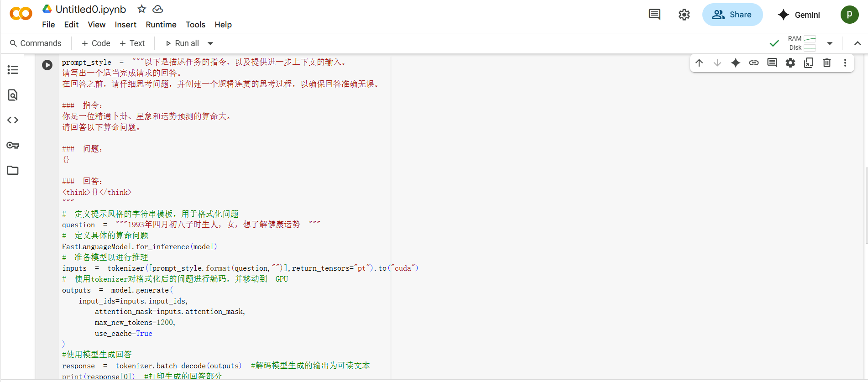This screenshot has width=868, height=382.
Task: Click the prompt_style = line
Action: 205,62
